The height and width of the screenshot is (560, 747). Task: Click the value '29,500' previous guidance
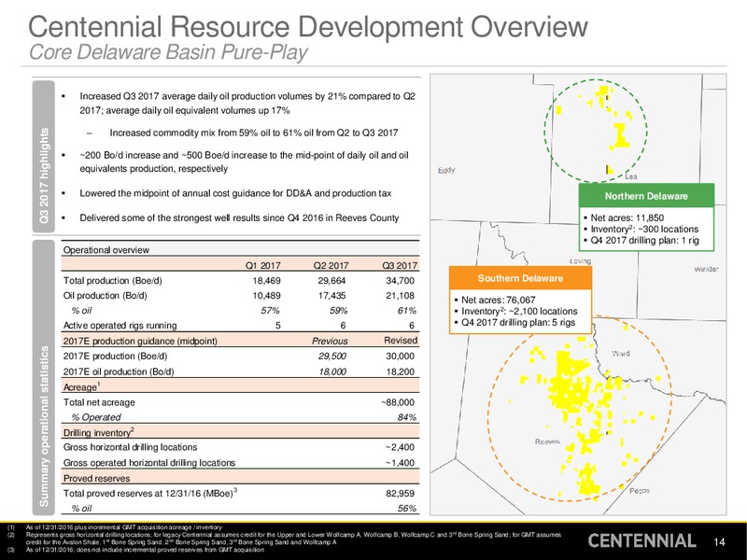coord(332,357)
